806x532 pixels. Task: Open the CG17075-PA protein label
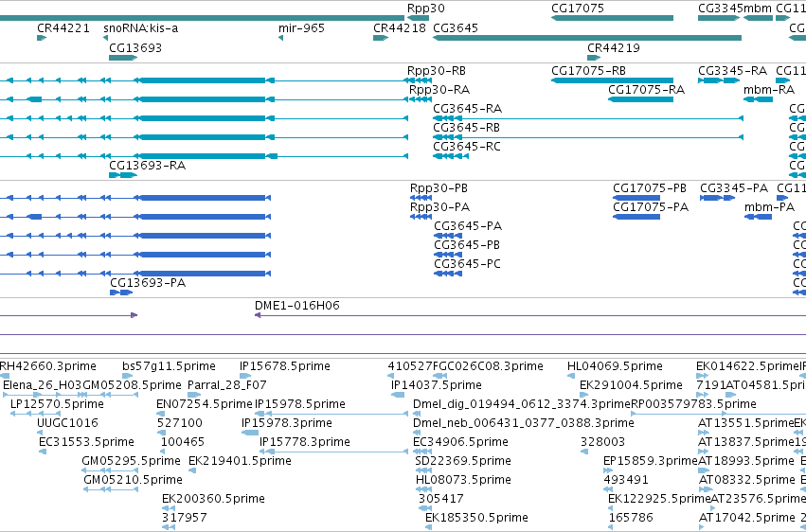click(x=651, y=207)
